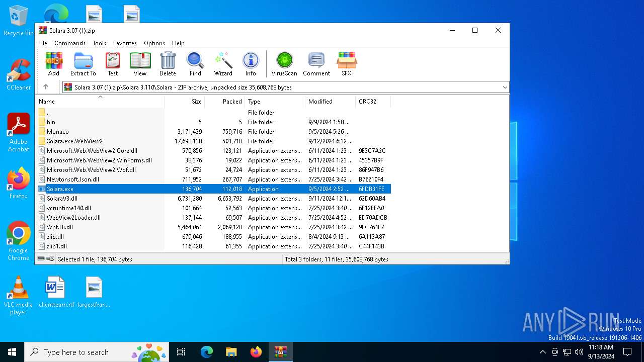
Task: Click the Windows search box
Action: coord(97,352)
